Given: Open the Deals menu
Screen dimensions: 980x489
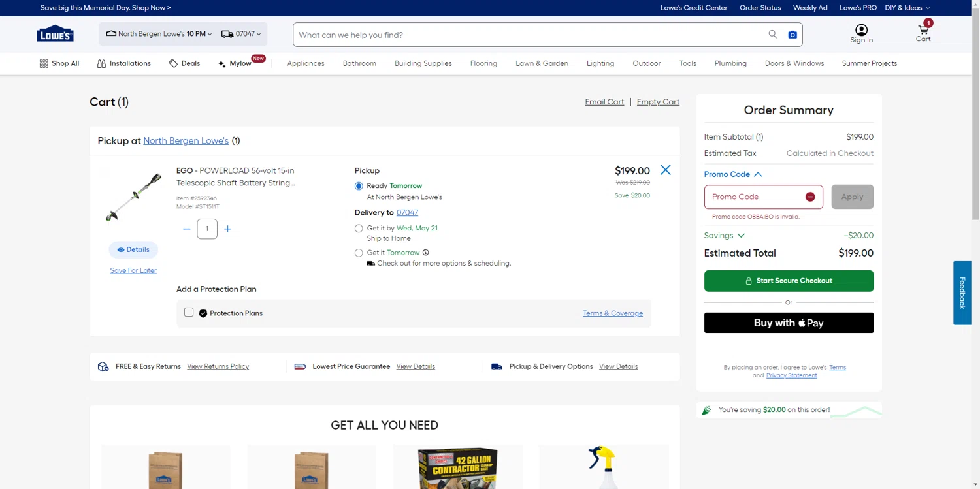Looking at the screenshot, I should point(185,63).
